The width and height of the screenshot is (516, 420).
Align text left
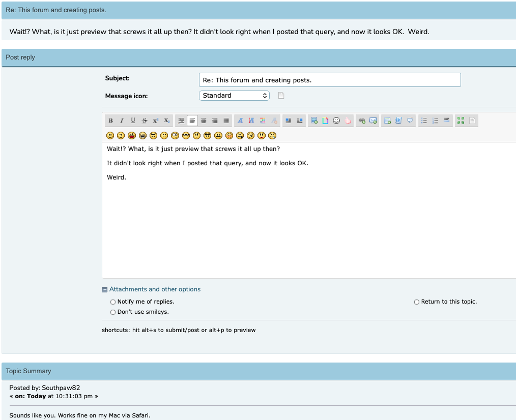point(192,121)
